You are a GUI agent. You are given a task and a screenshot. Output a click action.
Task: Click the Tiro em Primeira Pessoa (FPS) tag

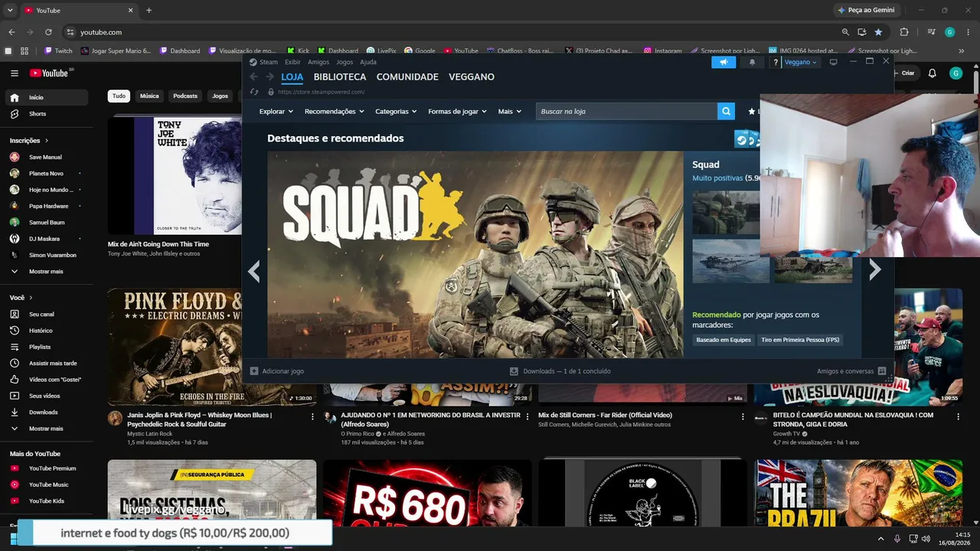point(799,340)
